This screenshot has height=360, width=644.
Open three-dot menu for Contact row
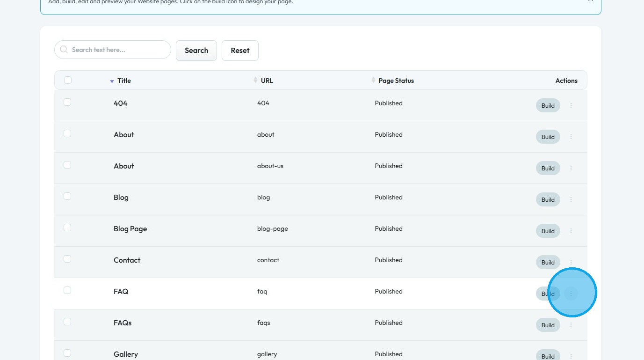571,262
